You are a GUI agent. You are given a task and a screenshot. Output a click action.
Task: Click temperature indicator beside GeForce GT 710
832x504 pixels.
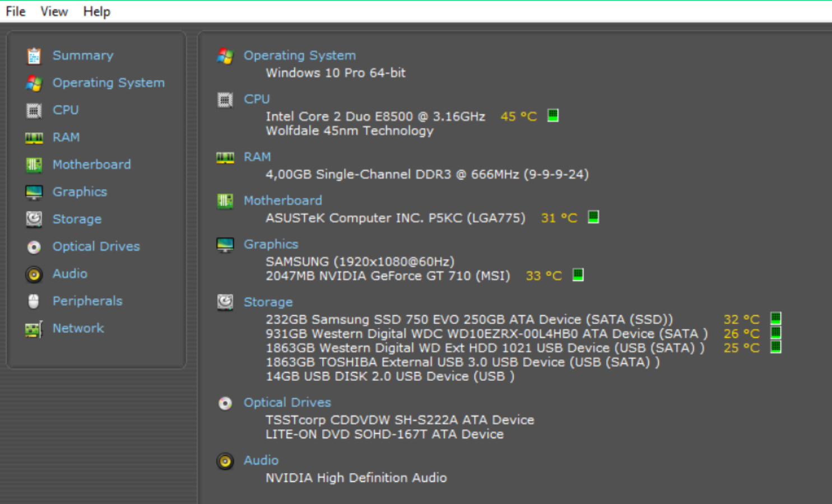578,275
